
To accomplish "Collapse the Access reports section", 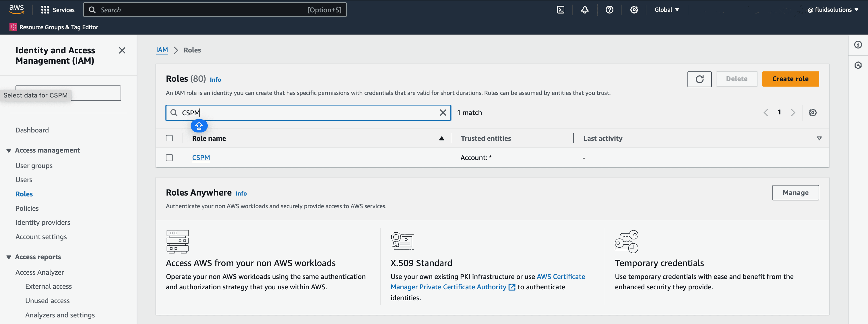I will (x=9, y=257).
